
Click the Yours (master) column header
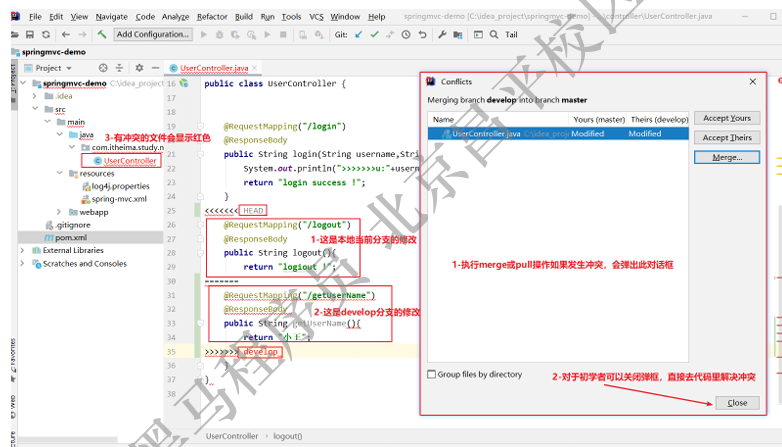click(x=599, y=119)
